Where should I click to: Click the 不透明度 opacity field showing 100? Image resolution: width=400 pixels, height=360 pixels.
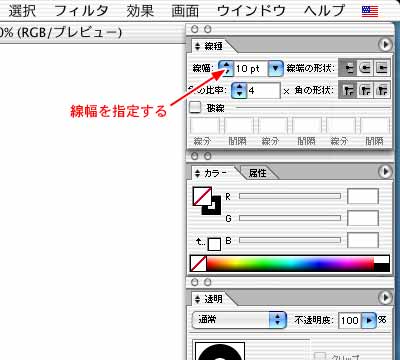click(x=350, y=320)
